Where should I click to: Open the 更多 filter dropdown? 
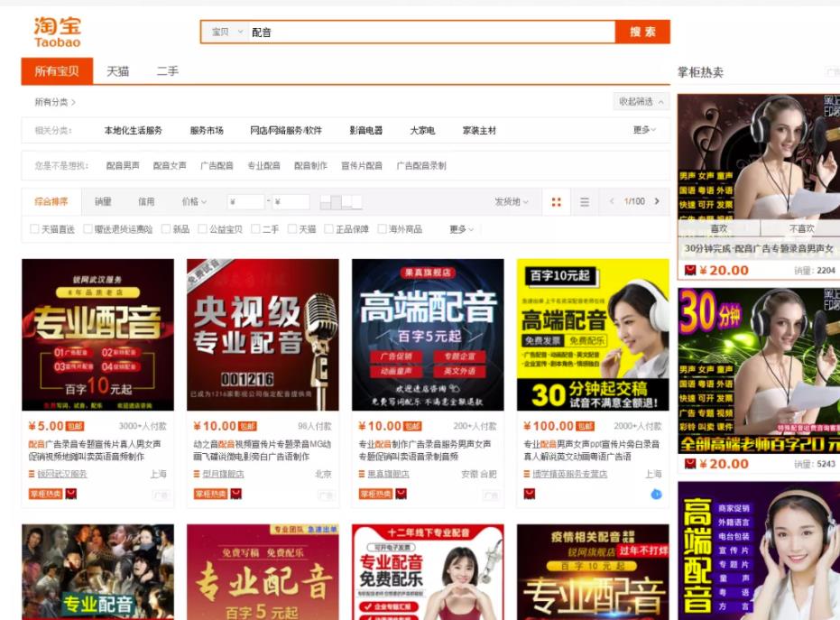(x=458, y=230)
